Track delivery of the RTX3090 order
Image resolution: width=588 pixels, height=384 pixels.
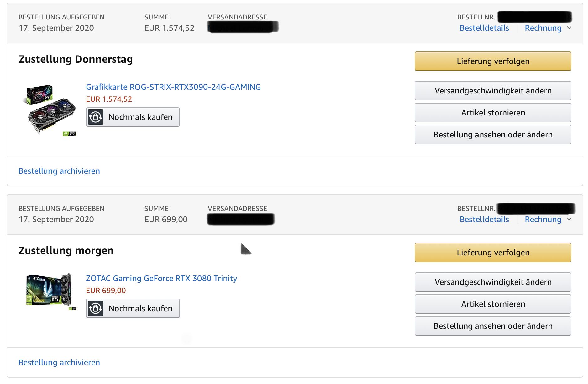pos(493,61)
